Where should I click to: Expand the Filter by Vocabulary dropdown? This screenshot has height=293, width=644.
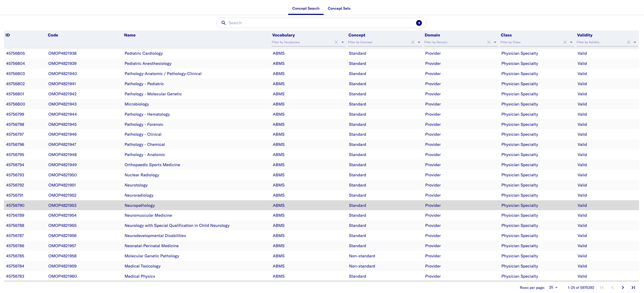pyautogui.click(x=343, y=42)
